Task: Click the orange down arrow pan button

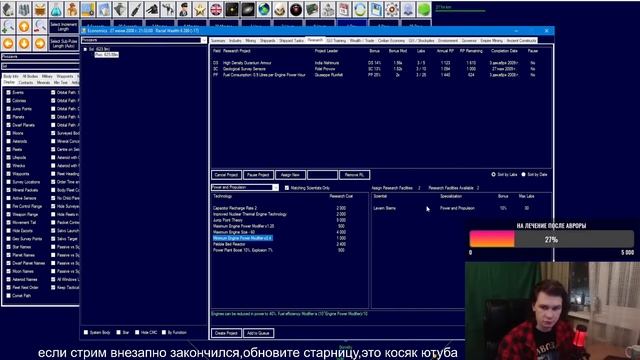Action: (24, 43)
